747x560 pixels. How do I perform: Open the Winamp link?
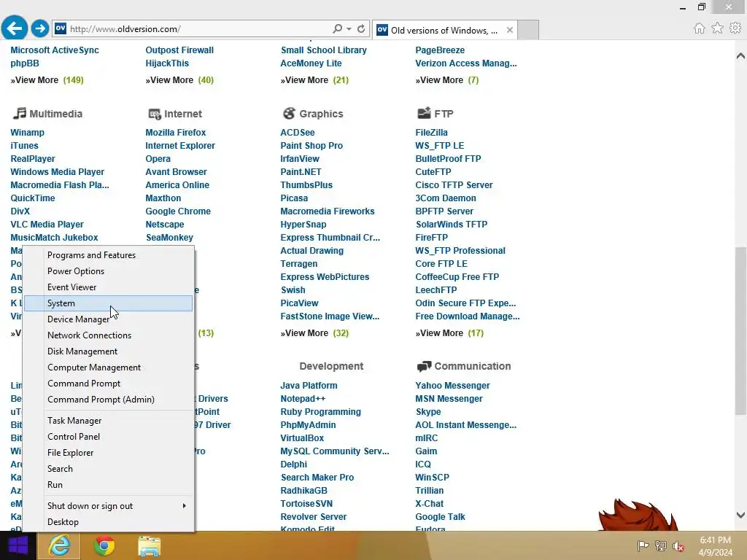pos(27,133)
